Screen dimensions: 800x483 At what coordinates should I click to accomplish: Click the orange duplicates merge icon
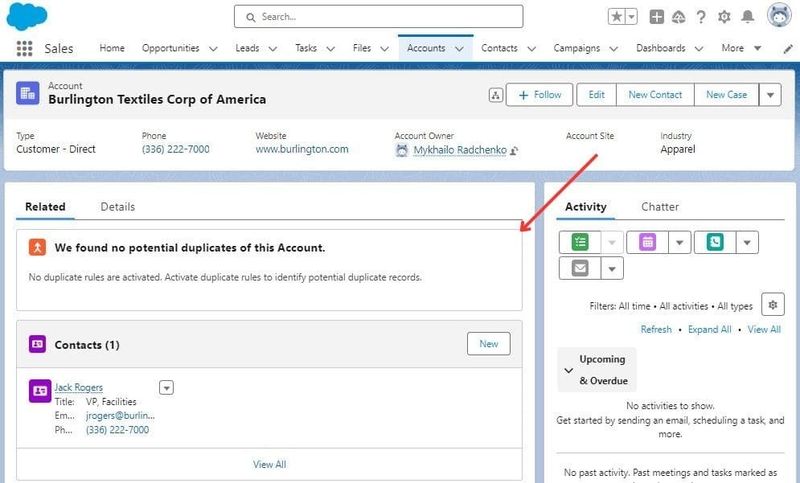tap(37, 247)
